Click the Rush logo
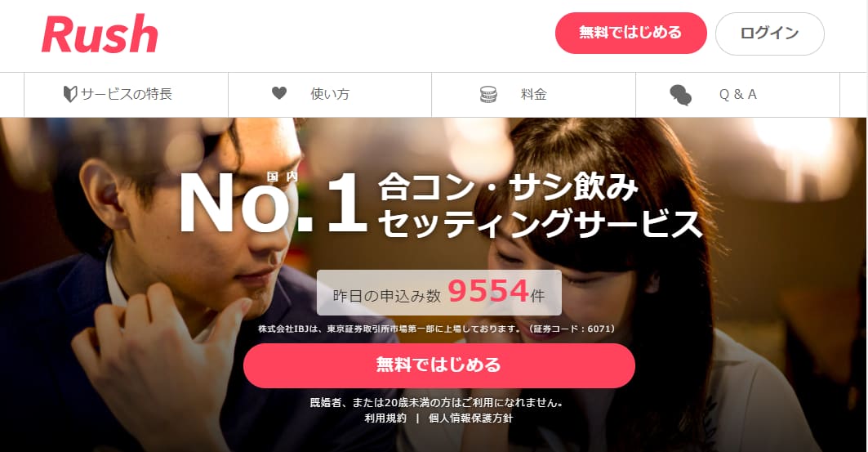Image resolution: width=868 pixels, height=452 pixels. click(x=100, y=34)
